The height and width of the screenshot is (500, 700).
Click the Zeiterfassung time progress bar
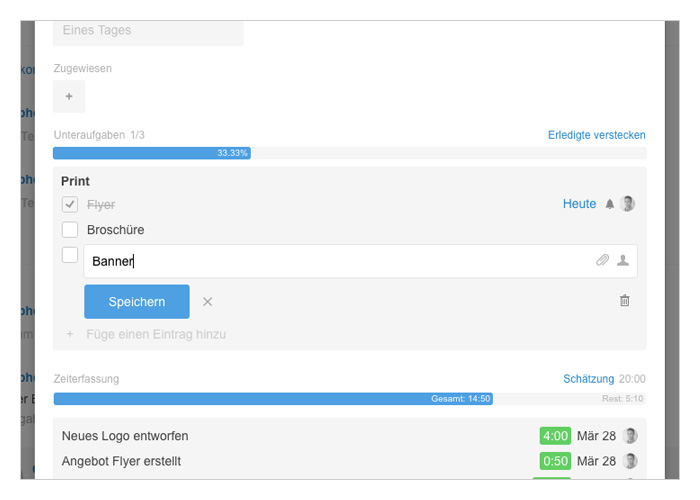click(350, 399)
